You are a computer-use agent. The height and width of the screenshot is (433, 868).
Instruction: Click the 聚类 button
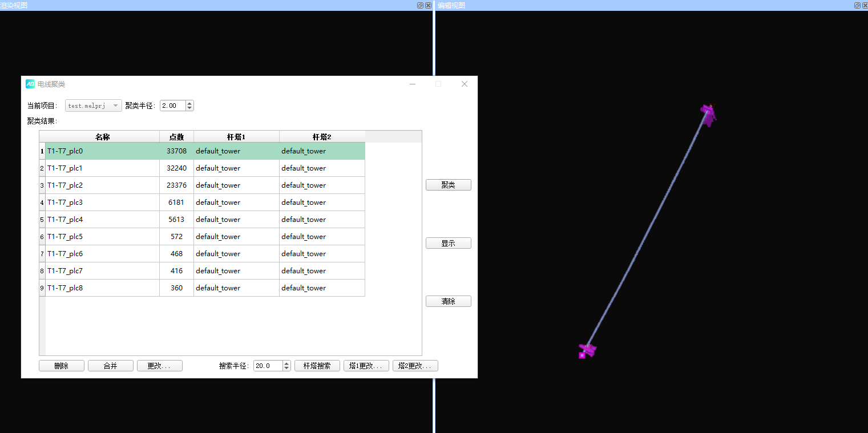tap(448, 185)
